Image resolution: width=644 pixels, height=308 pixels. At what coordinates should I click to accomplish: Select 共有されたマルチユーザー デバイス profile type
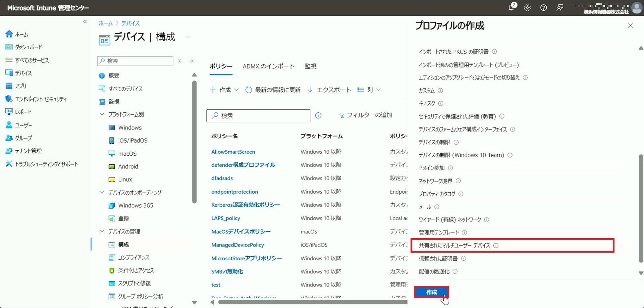(454, 246)
